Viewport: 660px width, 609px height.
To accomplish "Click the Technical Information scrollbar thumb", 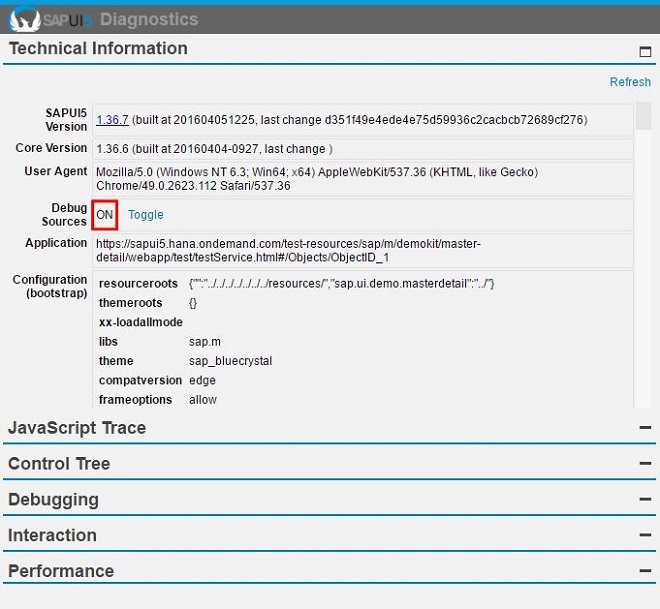I will (x=643, y=116).
